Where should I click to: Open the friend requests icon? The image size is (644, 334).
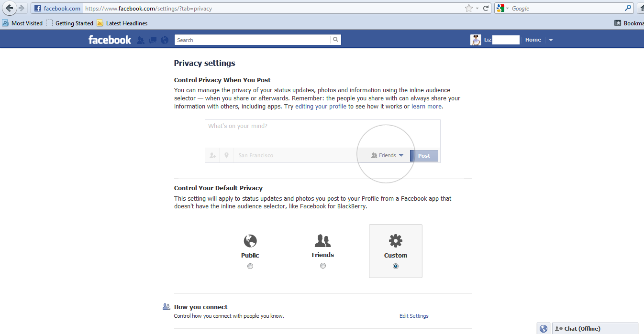click(140, 40)
